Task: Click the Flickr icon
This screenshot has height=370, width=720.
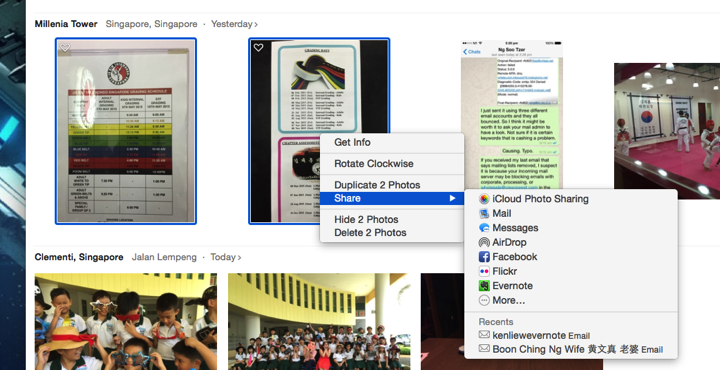Action: (484, 271)
